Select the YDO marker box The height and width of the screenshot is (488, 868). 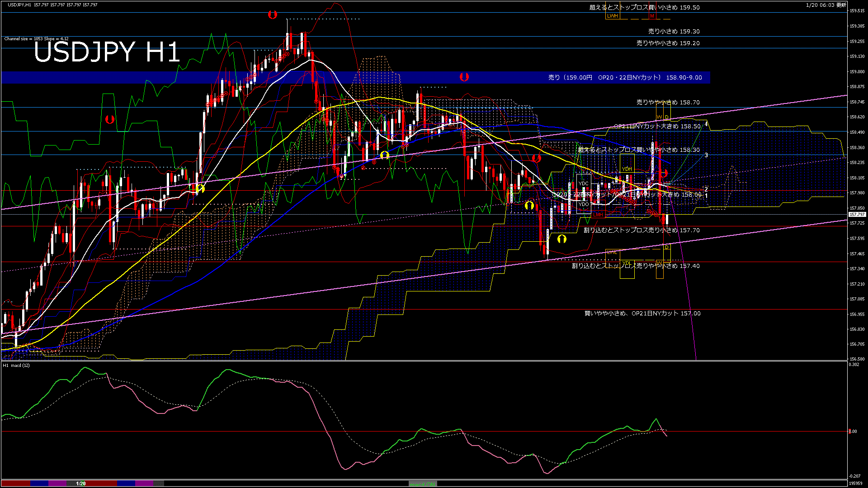583,204
